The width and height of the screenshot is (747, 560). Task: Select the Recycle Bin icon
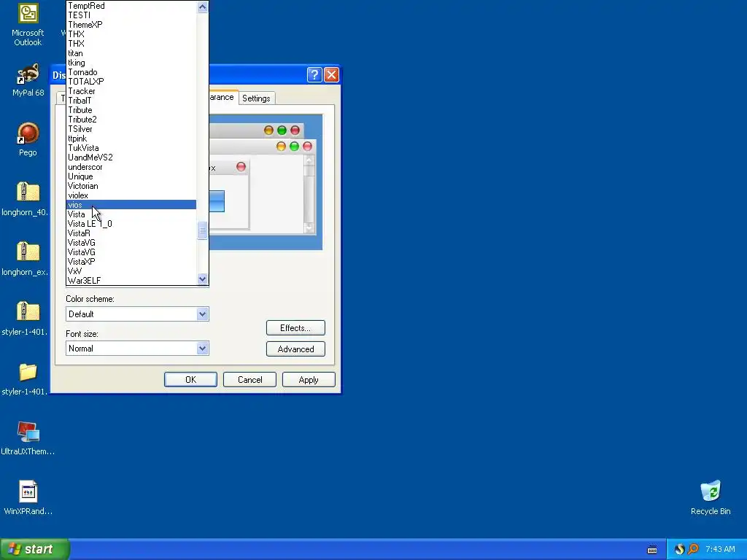(711, 497)
